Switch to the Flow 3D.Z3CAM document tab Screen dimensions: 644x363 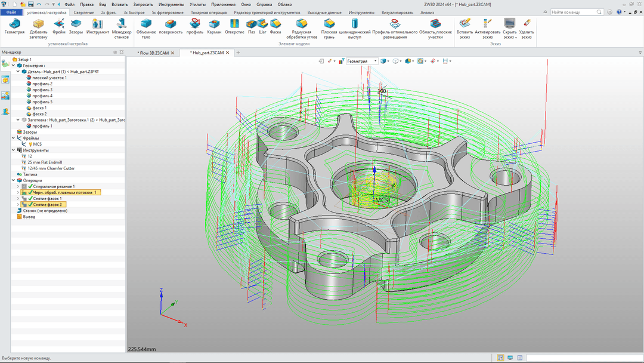[x=152, y=53]
